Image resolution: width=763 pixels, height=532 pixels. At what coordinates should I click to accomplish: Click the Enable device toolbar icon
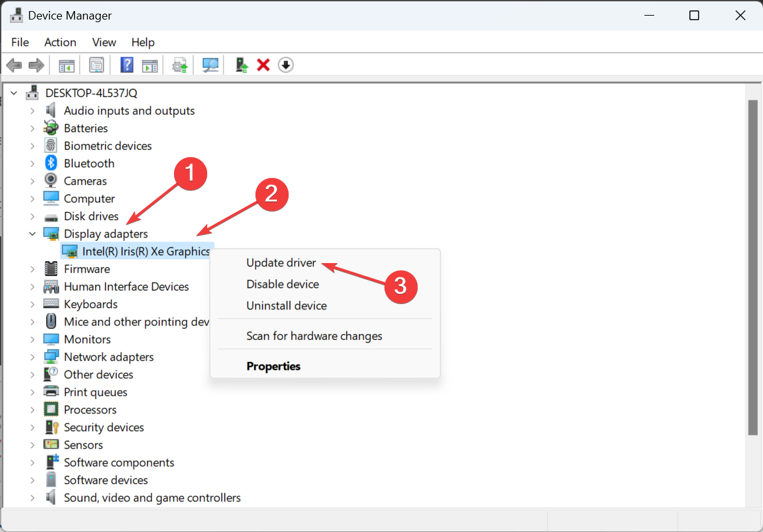pos(241,64)
